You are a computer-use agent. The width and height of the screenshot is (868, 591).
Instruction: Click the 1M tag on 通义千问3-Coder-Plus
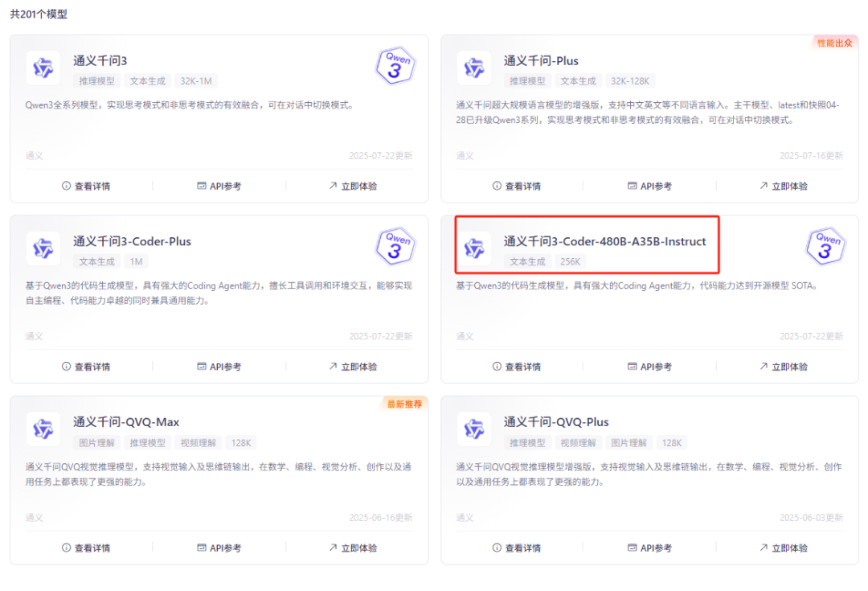pos(136,261)
